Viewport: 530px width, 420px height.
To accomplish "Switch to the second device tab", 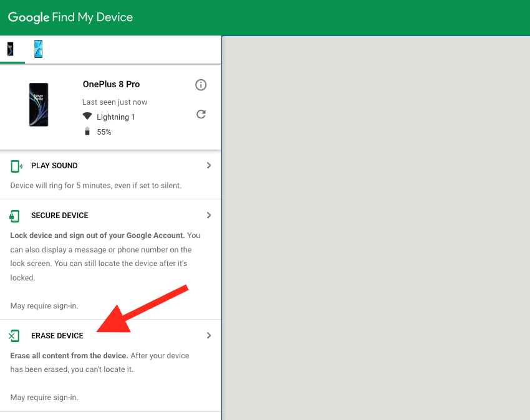I will point(38,49).
